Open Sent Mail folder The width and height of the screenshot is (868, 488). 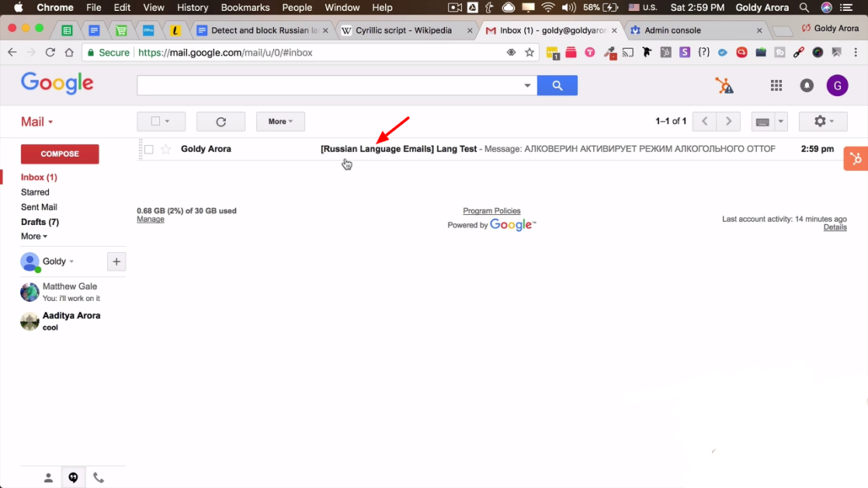click(x=39, y=207)
